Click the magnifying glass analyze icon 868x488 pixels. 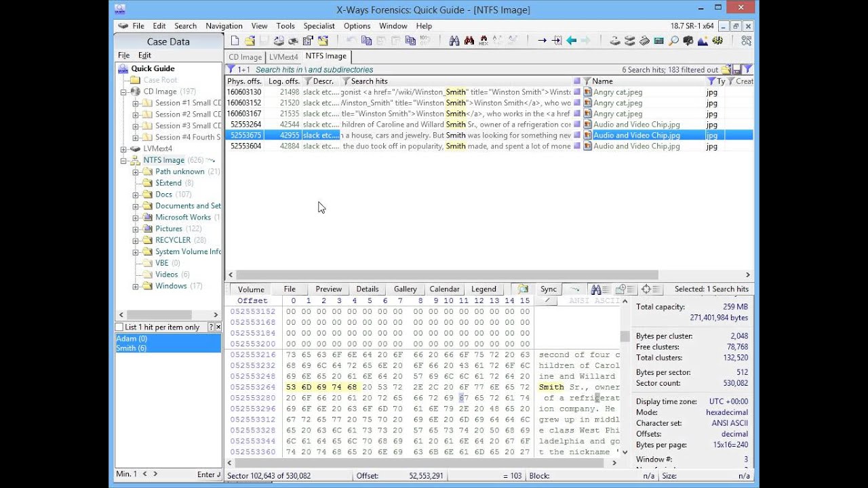coord(673,41)
